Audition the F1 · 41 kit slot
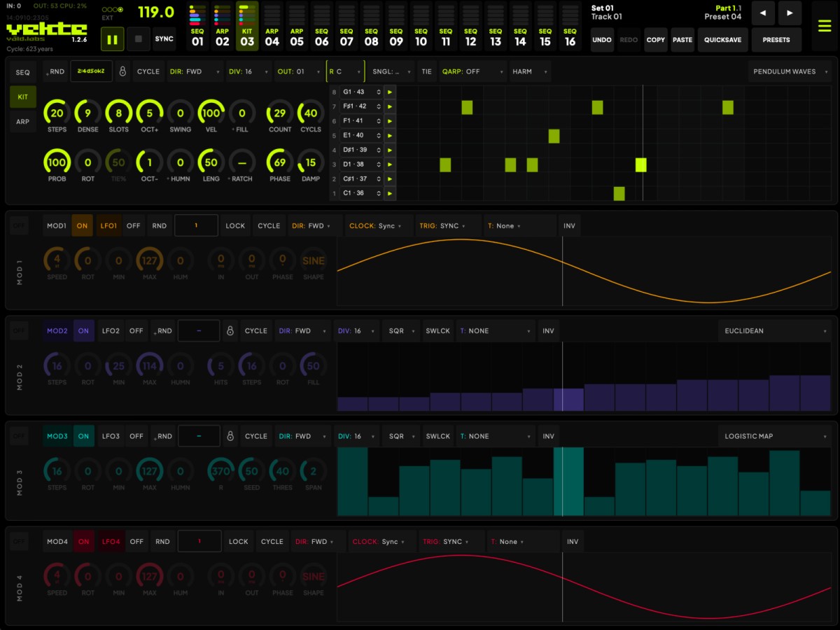 point(390,121)
